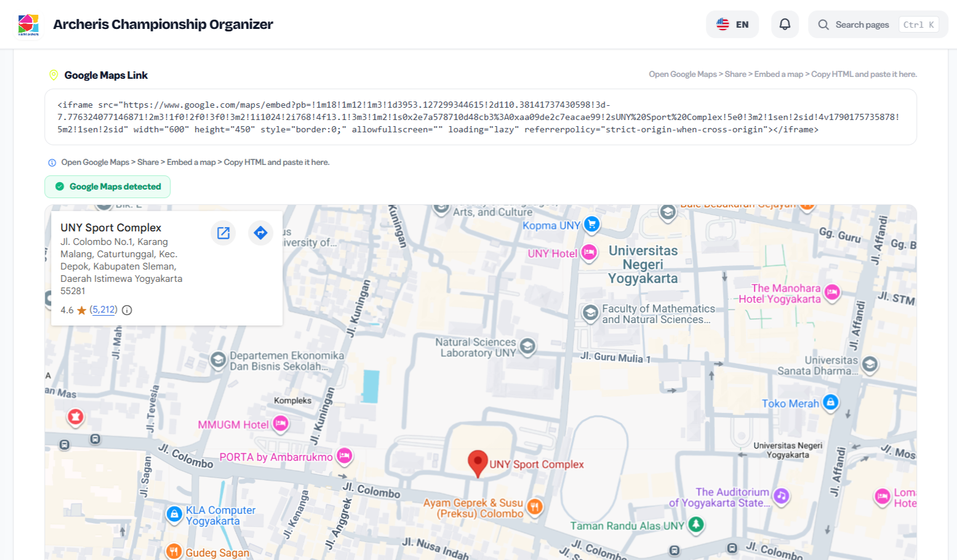Viewport: 957px width, 560px height.
Task: Click Ayam Geprek & Susu restaurant marker
Action: point(535,506)
